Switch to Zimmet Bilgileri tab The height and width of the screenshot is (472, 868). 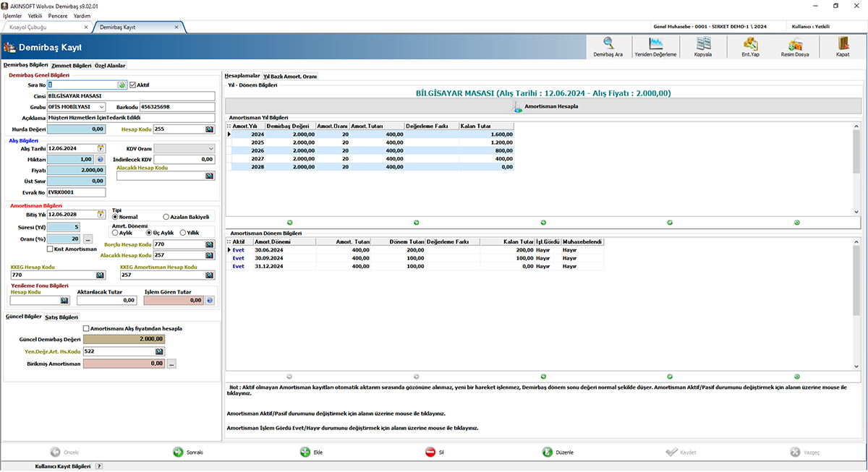pyautogui.click(x=71, y=65)
